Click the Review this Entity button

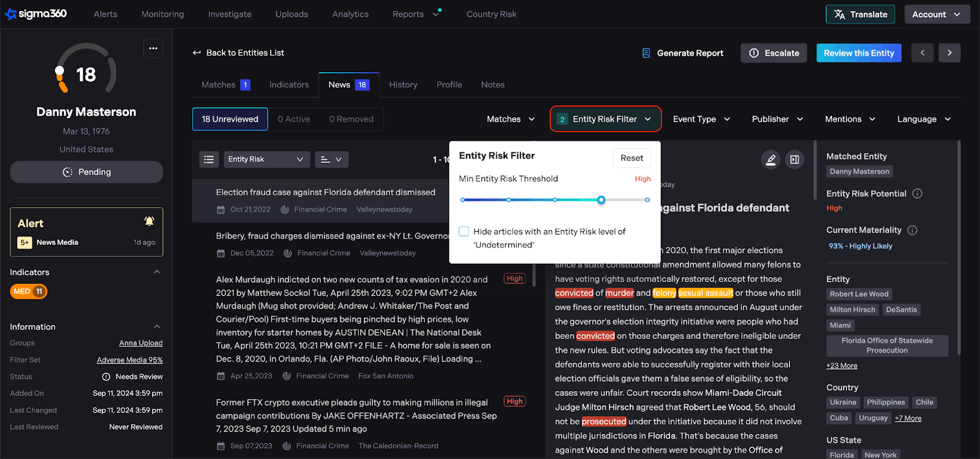(x=859, y=53)
